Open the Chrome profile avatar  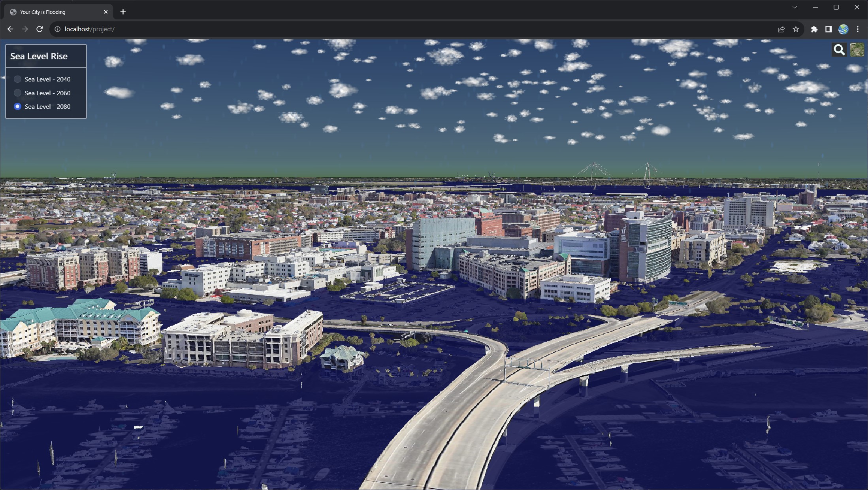pyautogui.click(x=843, y=29)
